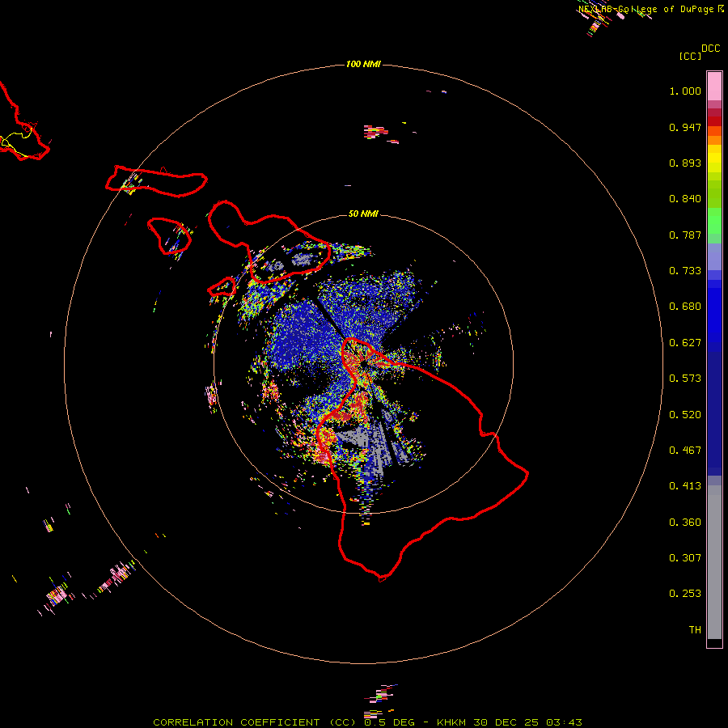
Task: Click the 0.573 scale value
Action: pyautogui.click(x=685, y=379)
